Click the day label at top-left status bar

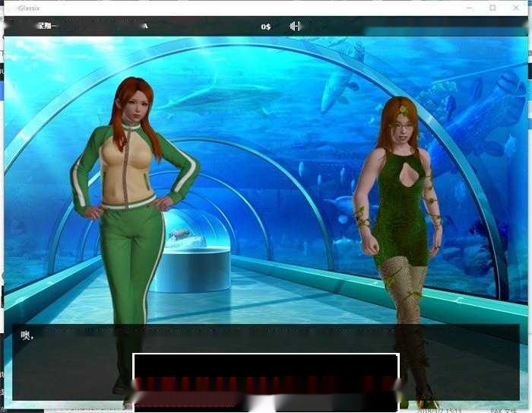pos(47,26)
